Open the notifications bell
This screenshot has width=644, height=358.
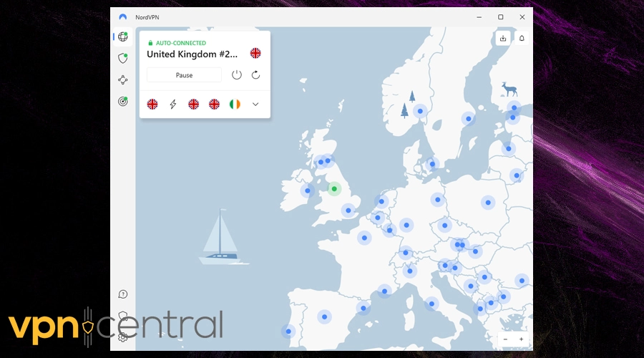pyautogui.click(x=522, y=38)
